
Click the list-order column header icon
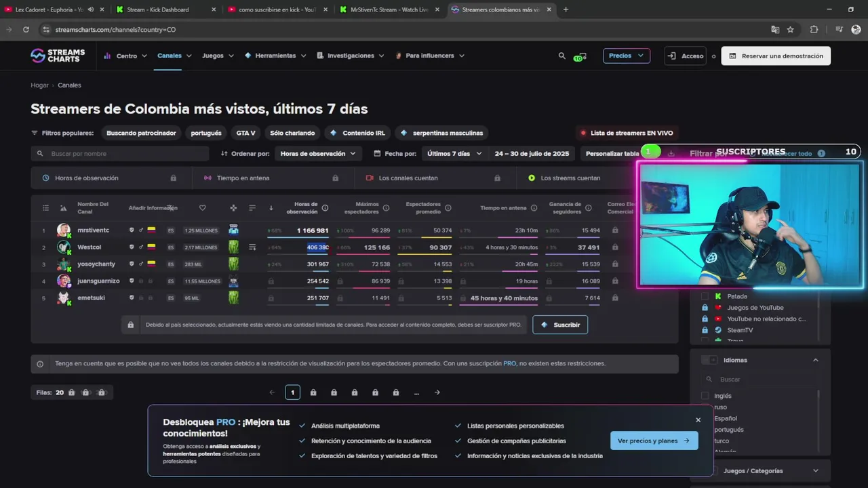click(x=252, y=208)
